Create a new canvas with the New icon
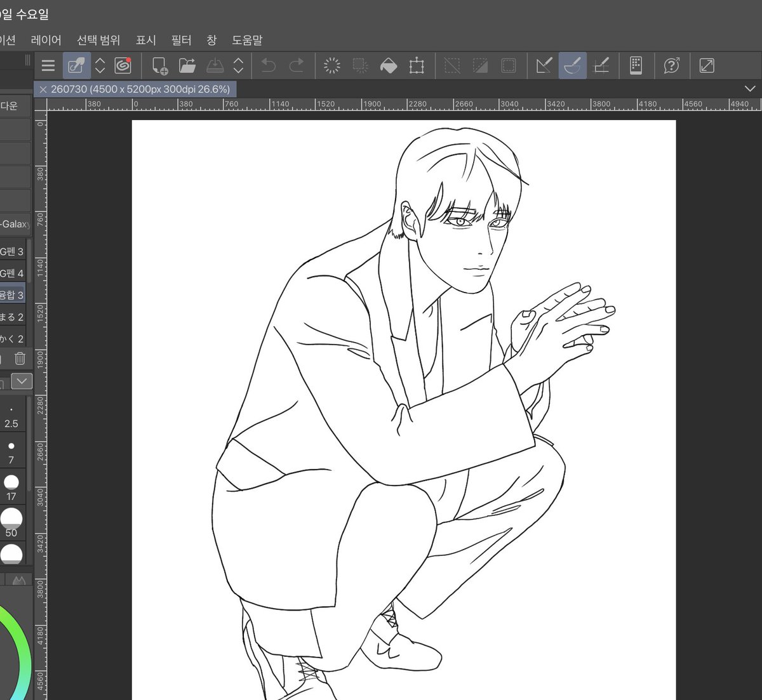Image resolution: width=762 pixels, height=700 pixels. coord(159,65)
